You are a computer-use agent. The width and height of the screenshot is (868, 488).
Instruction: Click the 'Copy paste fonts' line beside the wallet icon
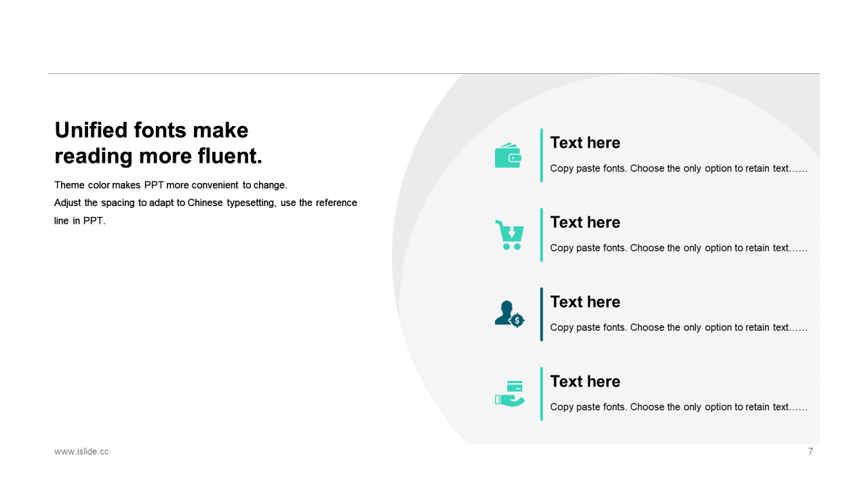[x=679, y=168]
